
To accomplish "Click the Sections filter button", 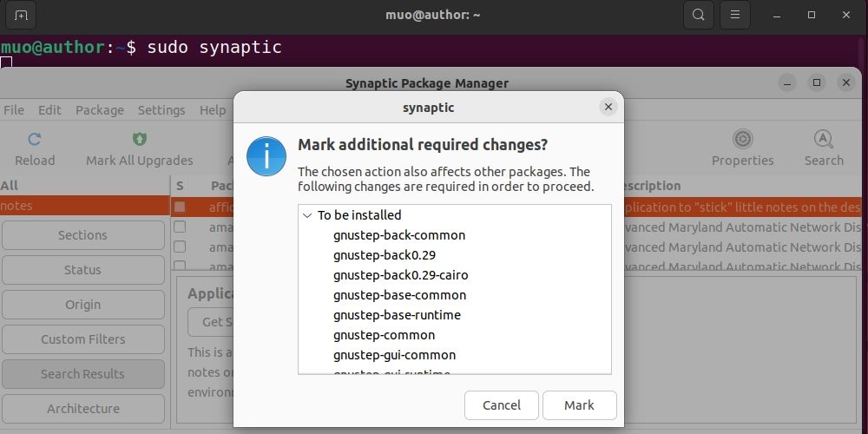I will point(82,235).
